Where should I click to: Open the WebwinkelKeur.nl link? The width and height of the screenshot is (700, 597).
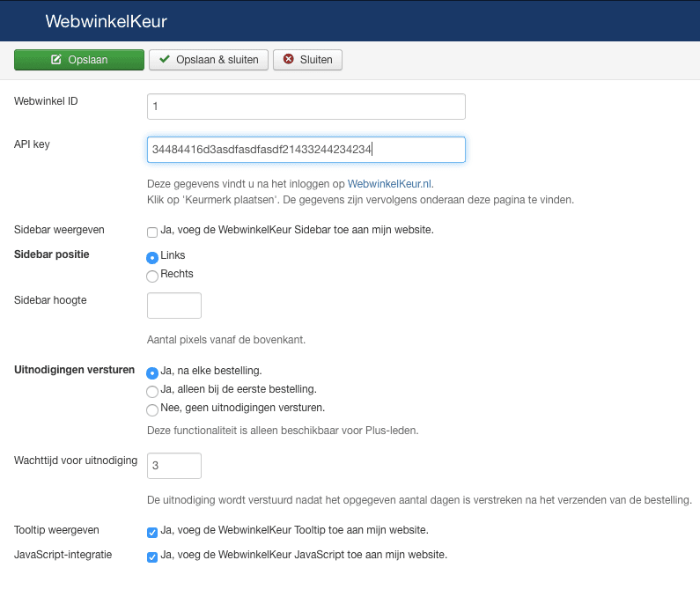[389, 184]
